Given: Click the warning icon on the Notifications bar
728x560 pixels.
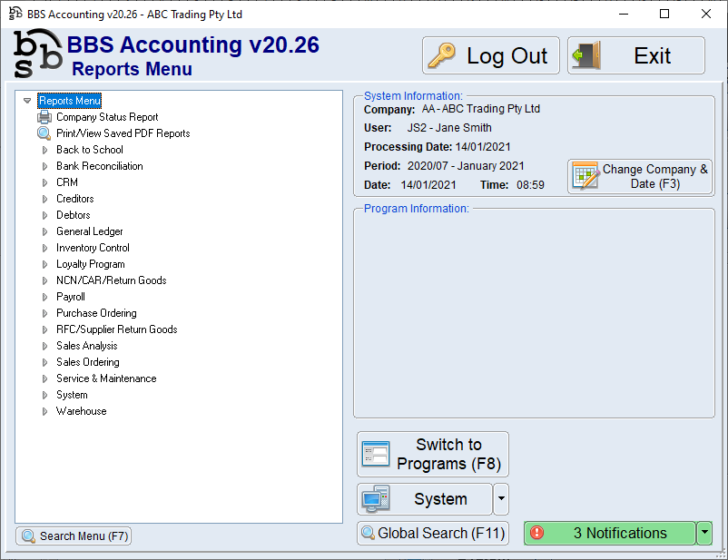Looking at the screenshot, I should [x=538, y=533].
